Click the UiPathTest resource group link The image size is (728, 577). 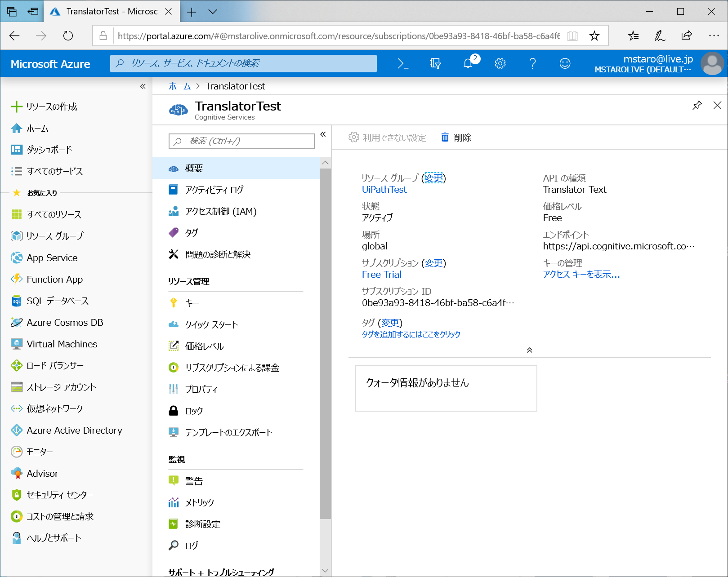(384, 190)
